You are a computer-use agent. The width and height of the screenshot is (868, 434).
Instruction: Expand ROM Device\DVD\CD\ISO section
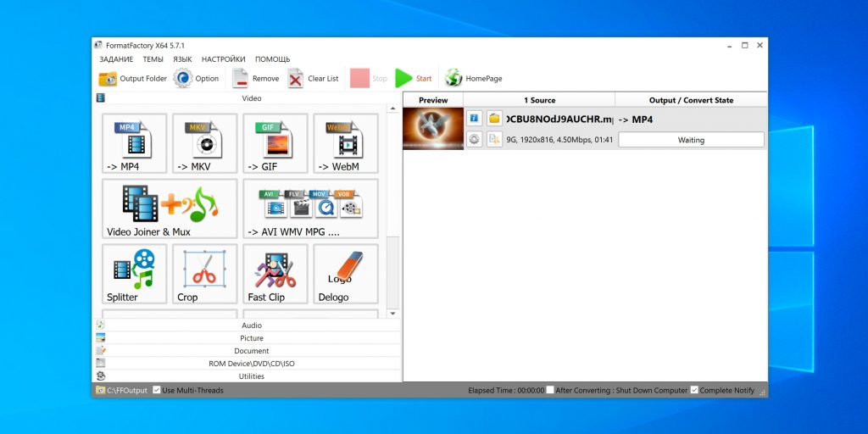point(247,364)
